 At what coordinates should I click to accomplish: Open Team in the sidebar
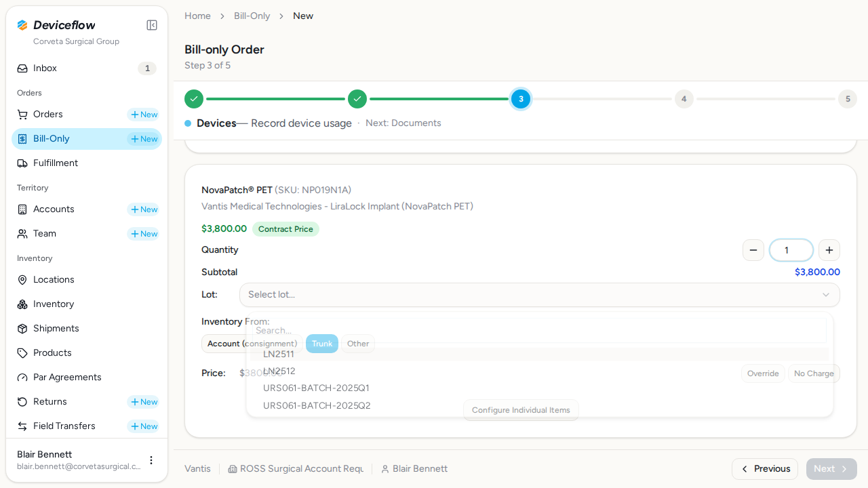[x=45, y=234]
